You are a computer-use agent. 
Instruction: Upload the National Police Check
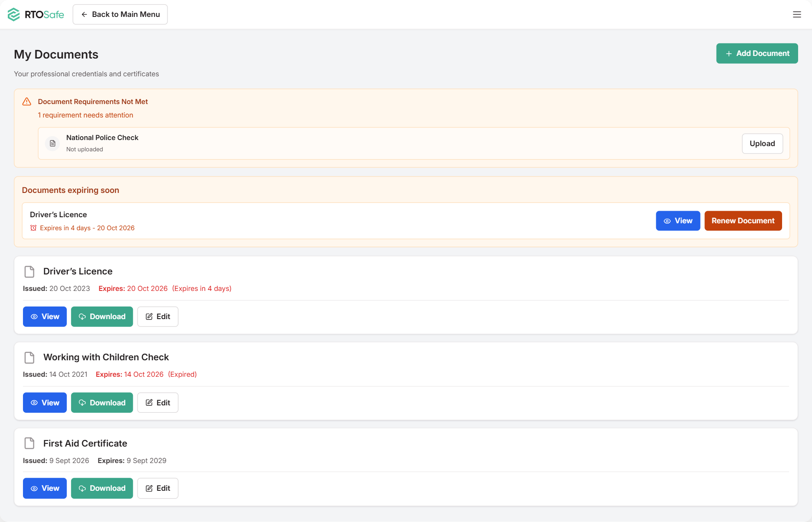pyautogui.click(x=762, y=144)
